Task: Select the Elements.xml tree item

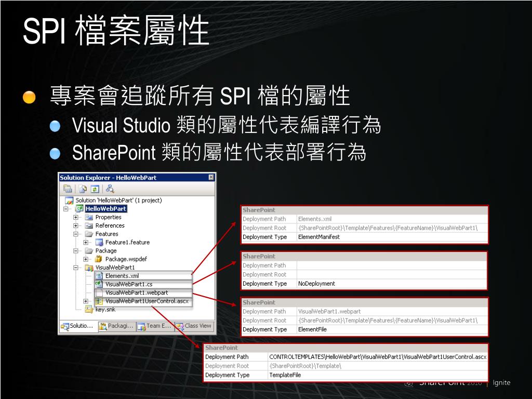Action: tap(122, 276)
